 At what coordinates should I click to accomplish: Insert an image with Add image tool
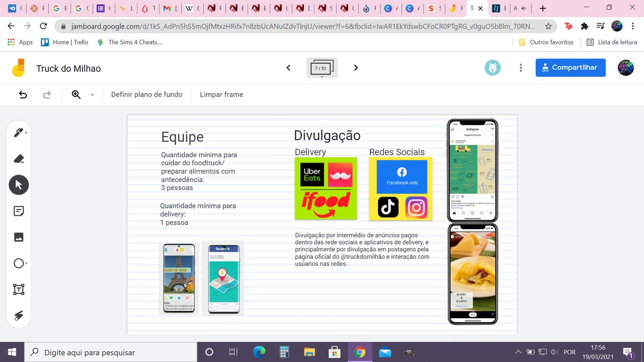click(19, 237)
